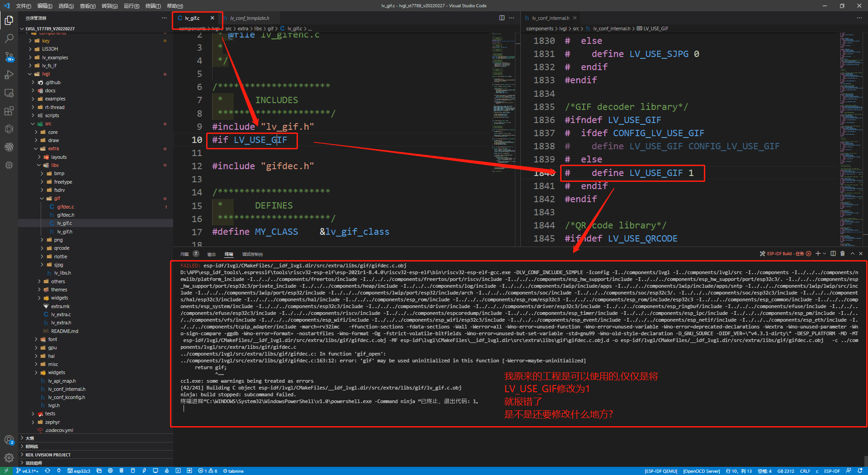The image size is (868, 475).
Task: Open the Search view in the activity bar
Action: (9, 38)
